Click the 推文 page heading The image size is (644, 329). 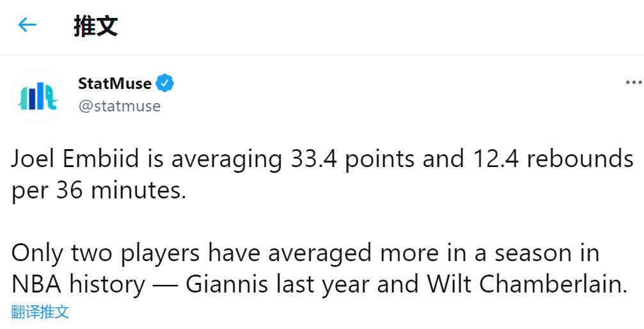(x=96, y=26)
